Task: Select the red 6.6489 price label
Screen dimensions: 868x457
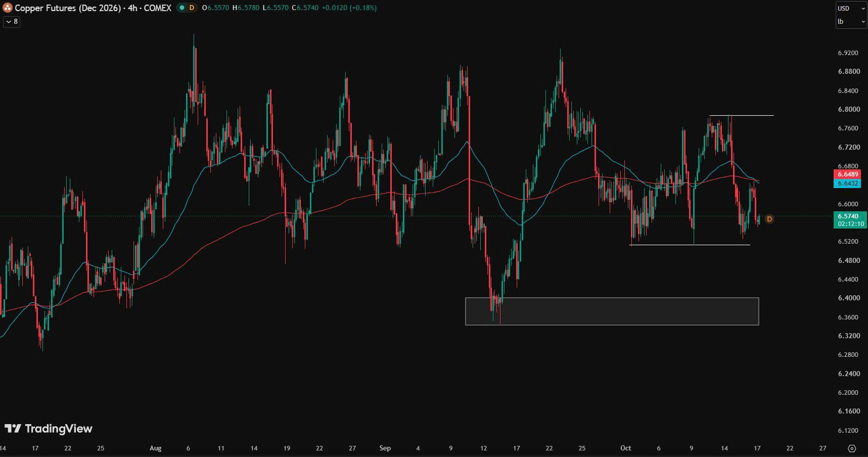Action: click(x=848, y=174)
